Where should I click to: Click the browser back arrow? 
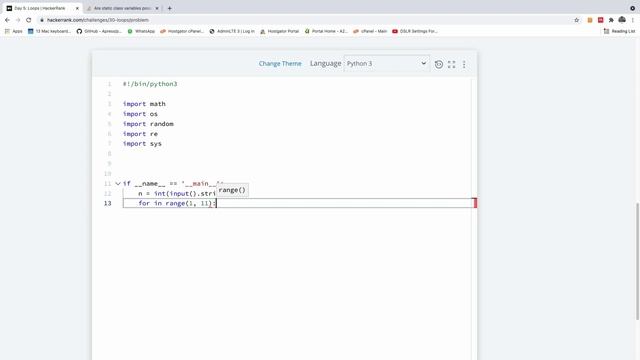7,20
